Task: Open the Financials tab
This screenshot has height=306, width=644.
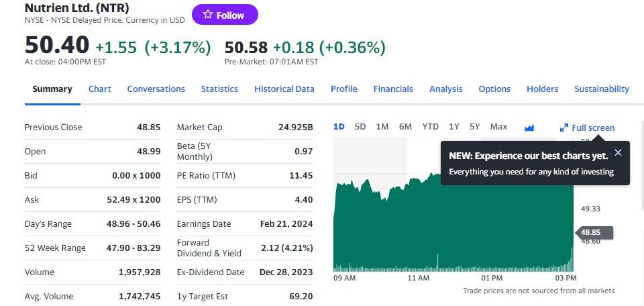Action: 393,89
